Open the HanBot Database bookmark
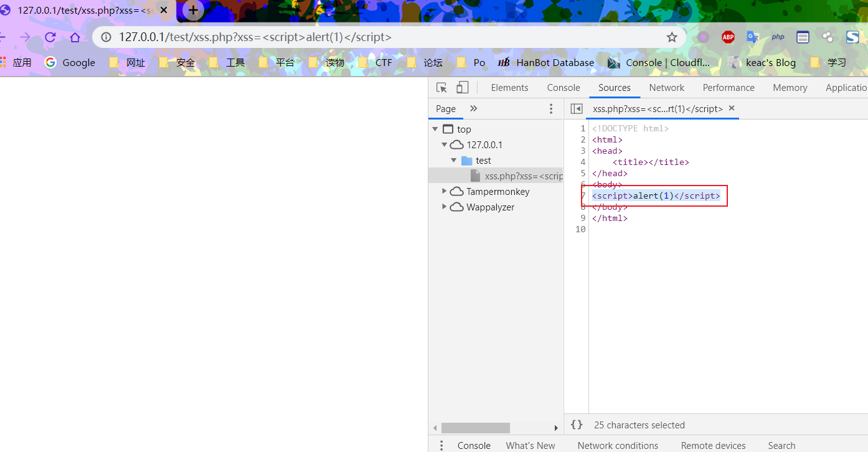The height and width of the screenshot is (452, 868). pos(546,62)
